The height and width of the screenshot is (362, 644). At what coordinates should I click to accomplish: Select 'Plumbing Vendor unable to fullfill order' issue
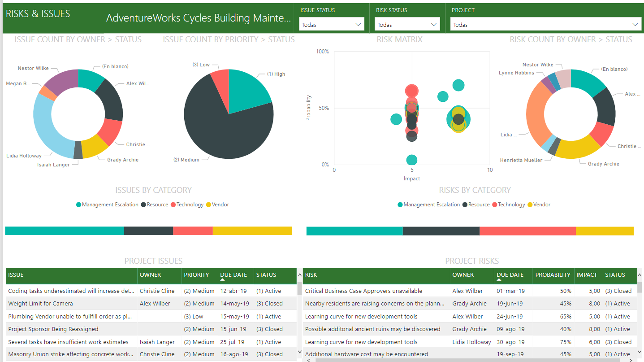(x=151, y=316)
